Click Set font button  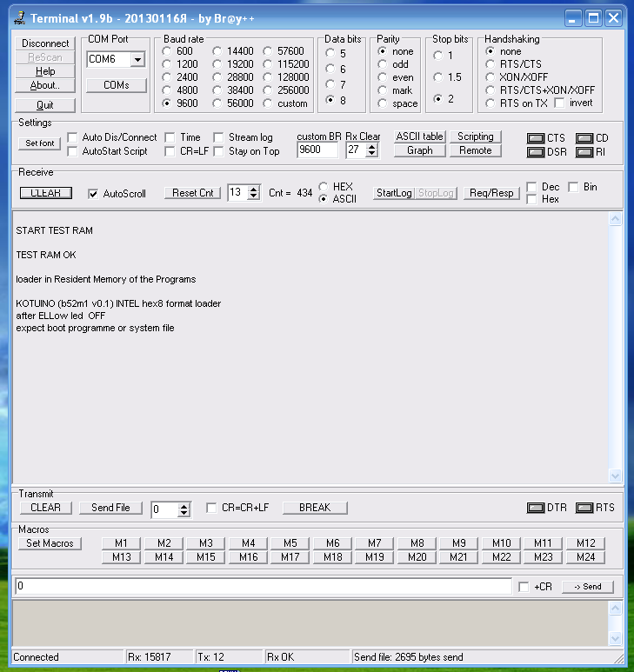tap(39, 143)
